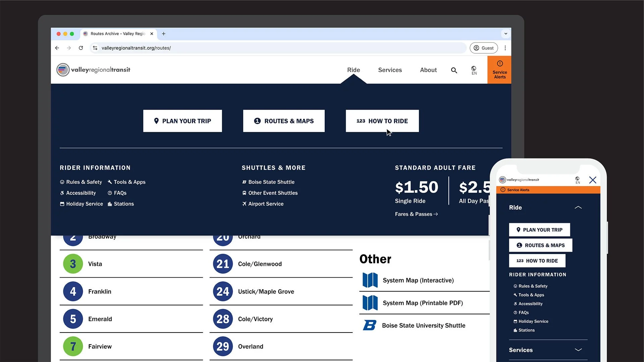Collapse the Ride section on mobile menu
644x362 pixels.
coord(578,207)
